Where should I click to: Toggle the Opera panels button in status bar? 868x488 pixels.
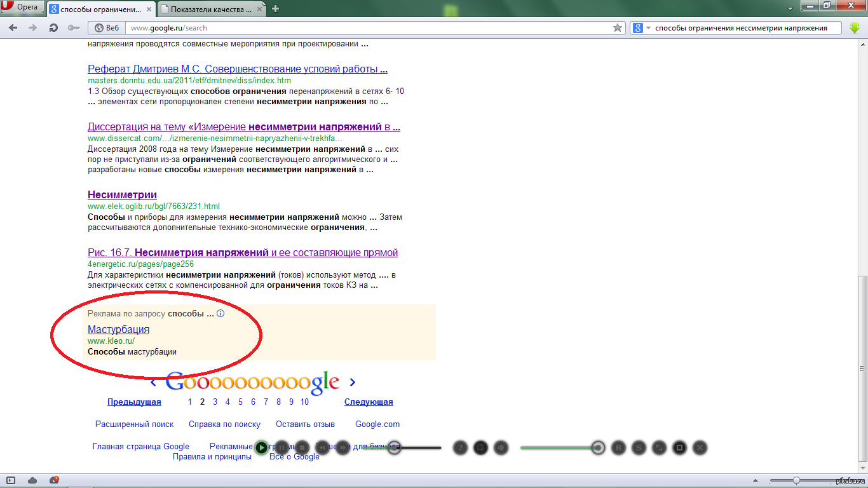(x=11, y=480)
